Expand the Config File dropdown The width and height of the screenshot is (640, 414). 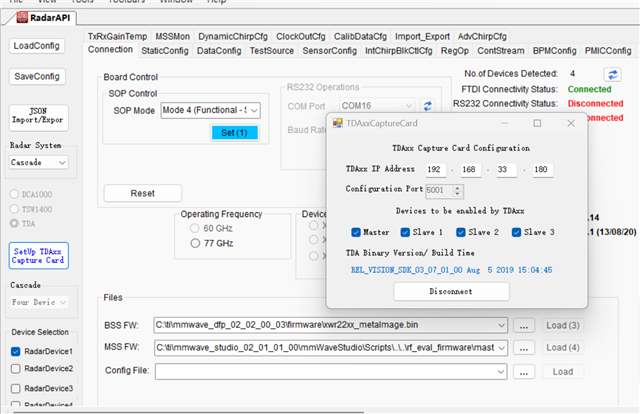point(501,372)
